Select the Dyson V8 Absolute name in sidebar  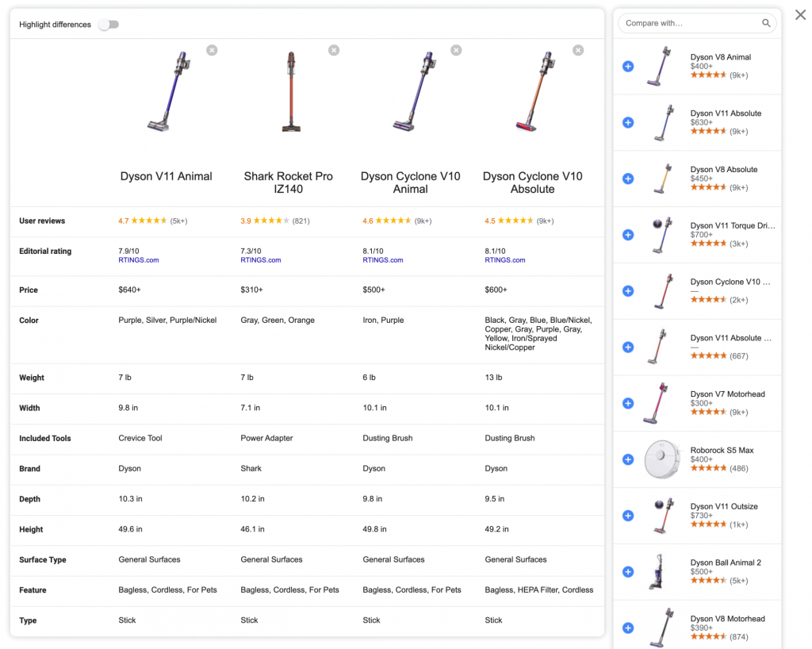click(723, 169)
